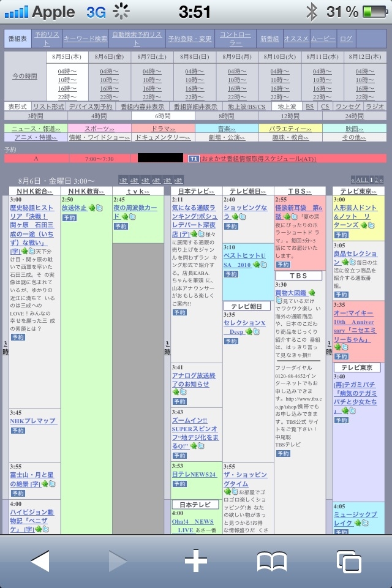Click Twitter icon beside 富士山・月と星の絶景
The width and height of the screenshot is (392, 588).
click(x=52, y=484)
